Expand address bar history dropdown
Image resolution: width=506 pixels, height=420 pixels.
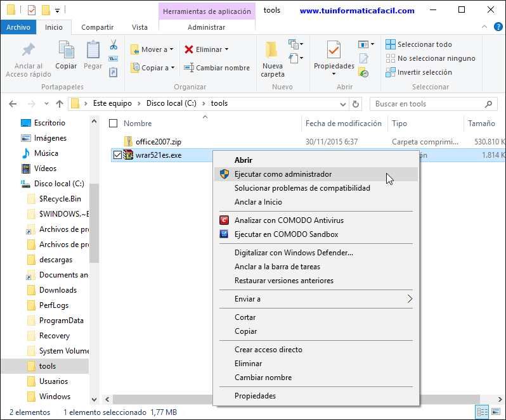(342, 104)
